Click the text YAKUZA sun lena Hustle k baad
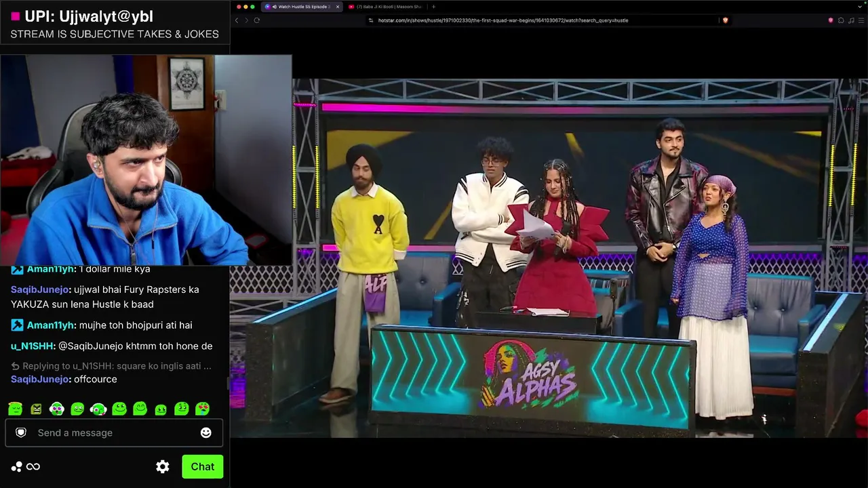Image resolution: width=868 pixels, height=488 pixels. click(82, 304)
